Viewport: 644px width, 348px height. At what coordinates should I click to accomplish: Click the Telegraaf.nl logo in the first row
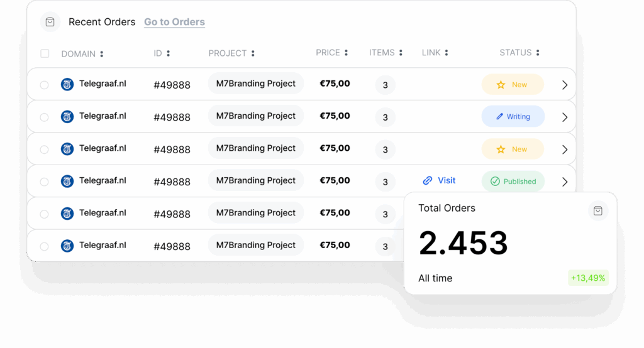[x=67, y=84]
